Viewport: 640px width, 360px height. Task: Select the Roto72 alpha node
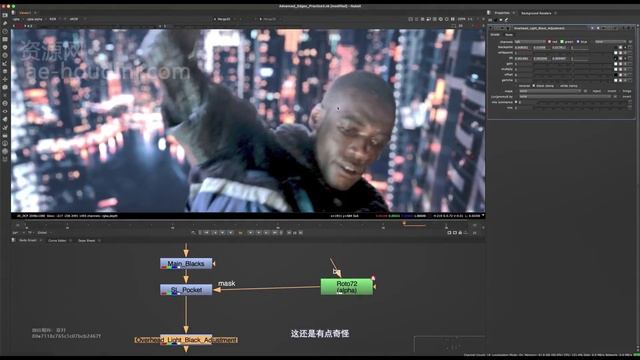point(347,287)
